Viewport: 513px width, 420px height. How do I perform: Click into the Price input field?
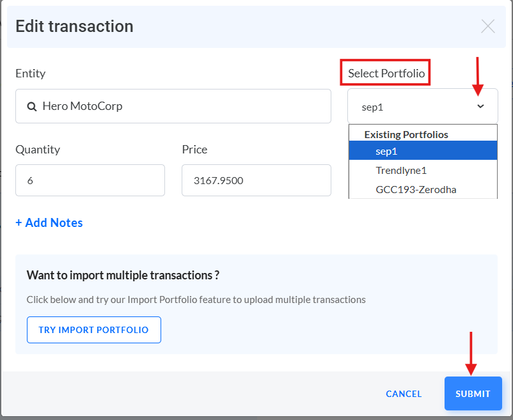[256, 181]
